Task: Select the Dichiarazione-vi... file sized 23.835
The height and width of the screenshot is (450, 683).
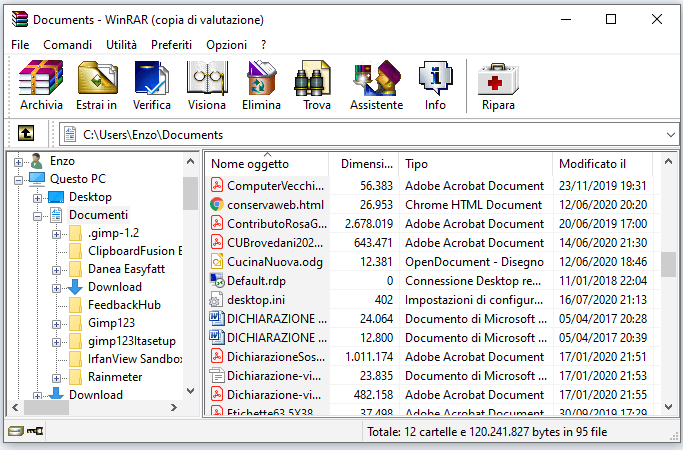Action: point(274,376)
